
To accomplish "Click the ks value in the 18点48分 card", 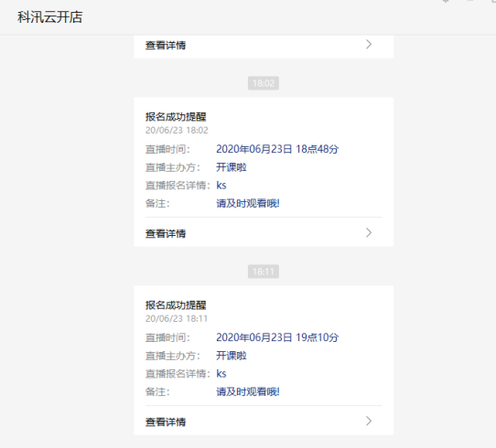I will pyautogui.click(x=221, y=185).
